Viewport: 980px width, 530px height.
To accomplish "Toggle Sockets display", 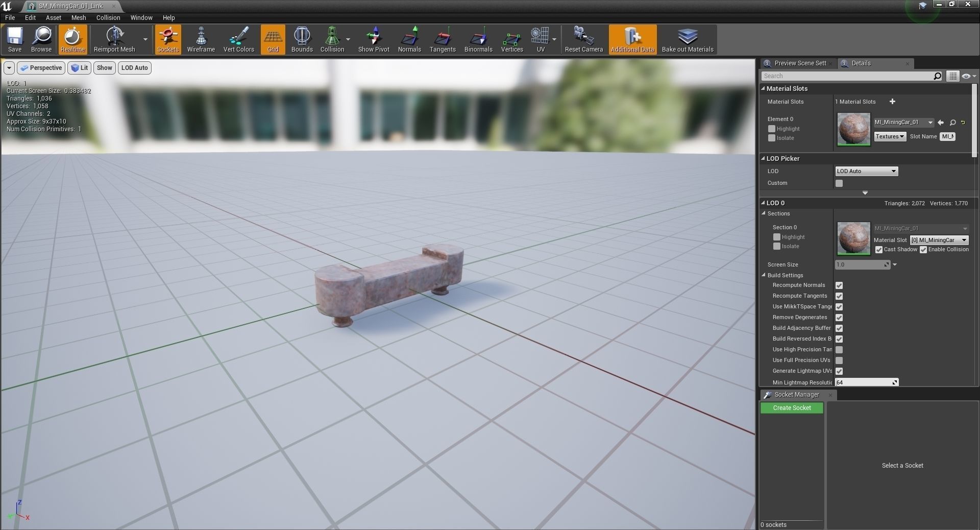I will point(168,39).
